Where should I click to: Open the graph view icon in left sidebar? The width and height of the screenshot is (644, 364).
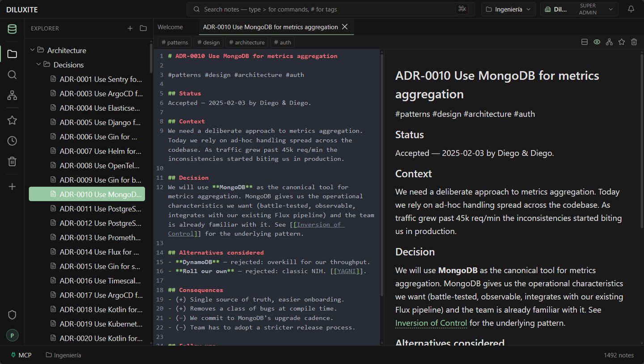(x=12, y=95)
